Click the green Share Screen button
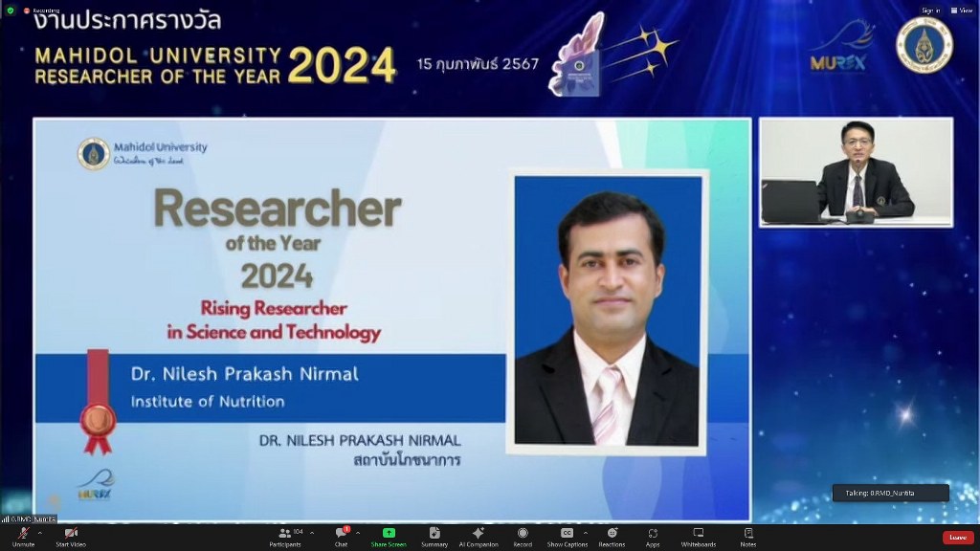This screenshot has height=551, width=980. 389,537
